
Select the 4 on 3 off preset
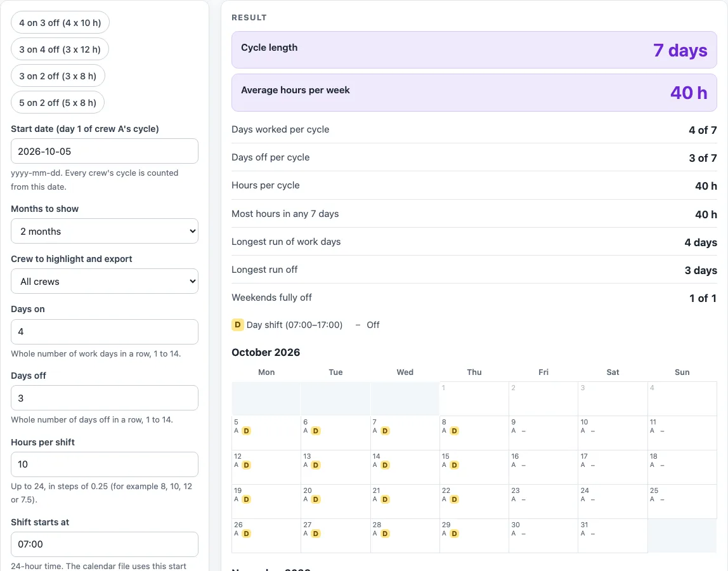[x=60, y=22]
